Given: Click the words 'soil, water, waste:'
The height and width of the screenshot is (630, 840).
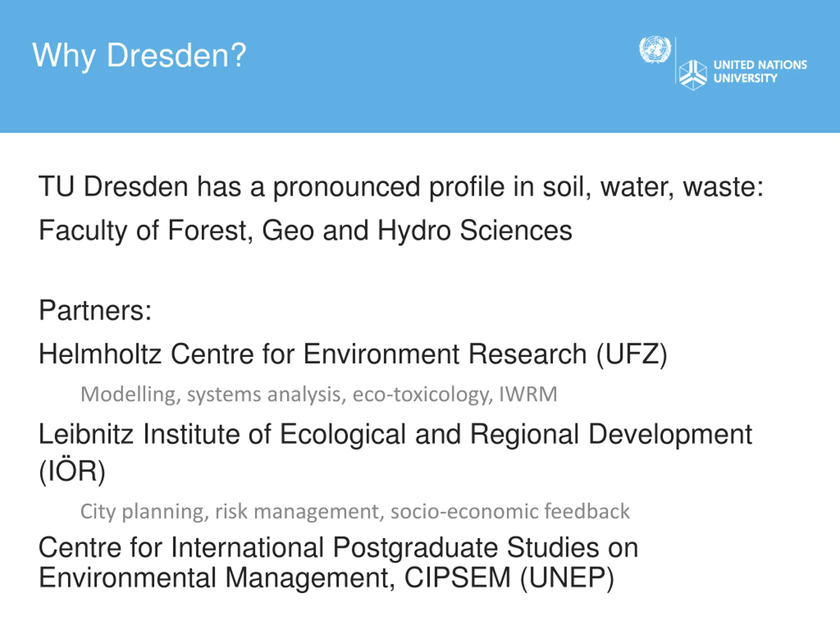Looking at the screenshot, I should tap(653, 187).
